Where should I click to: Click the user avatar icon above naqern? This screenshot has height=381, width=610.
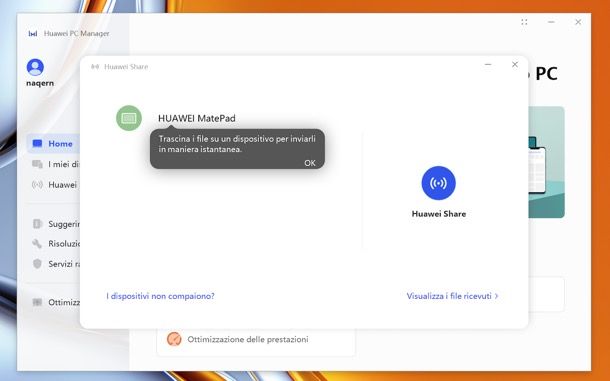pos(35,67)
